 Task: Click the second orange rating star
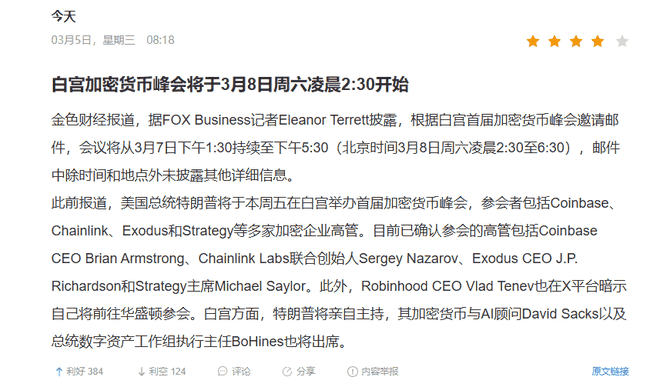[x=554, y=41]
